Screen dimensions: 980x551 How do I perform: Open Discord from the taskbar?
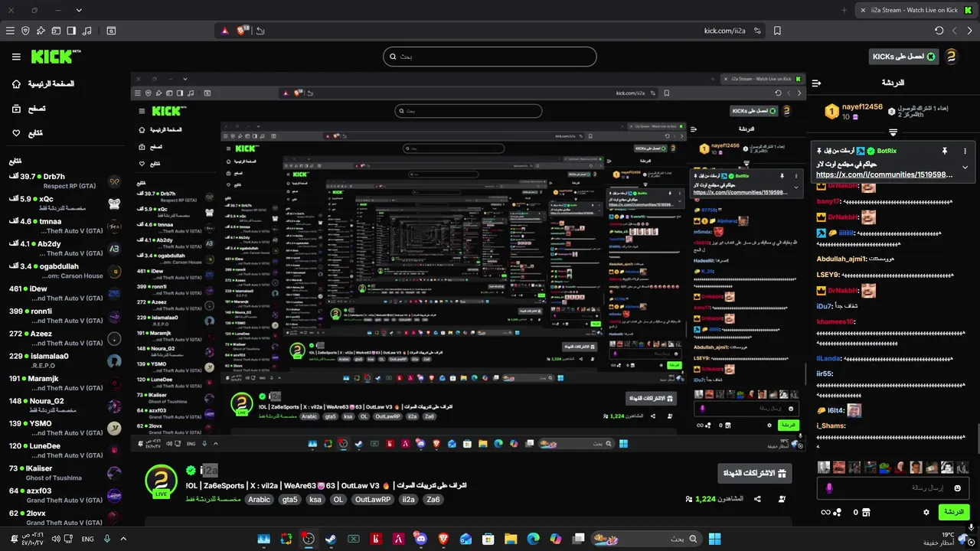point(420,539)
